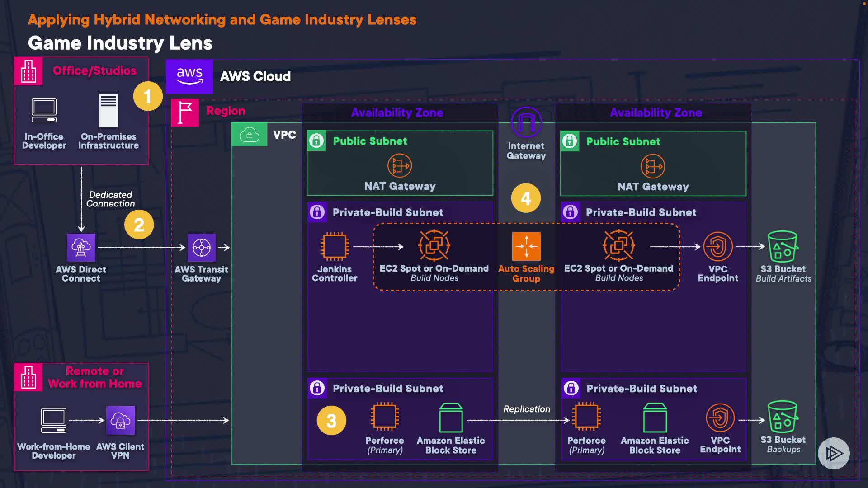868x488 pixels.
Task: Click the Internet Gateway icon
Action: pyautogui.click(x=526, y=122)
